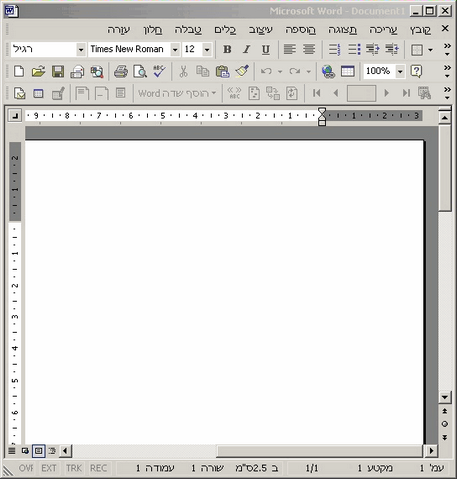Open a file with the Open folder icon
Viewport: 457px width, 479px height.
(x=38, y=71)
